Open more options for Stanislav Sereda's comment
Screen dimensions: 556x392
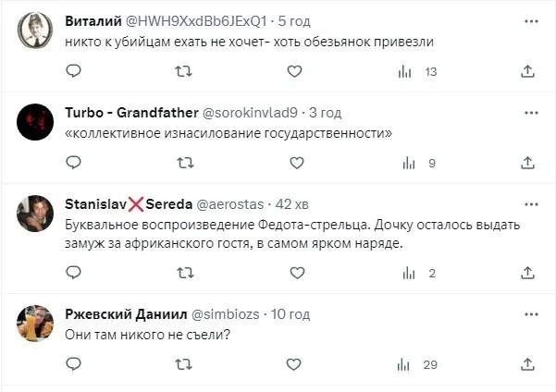pos(528,203)
